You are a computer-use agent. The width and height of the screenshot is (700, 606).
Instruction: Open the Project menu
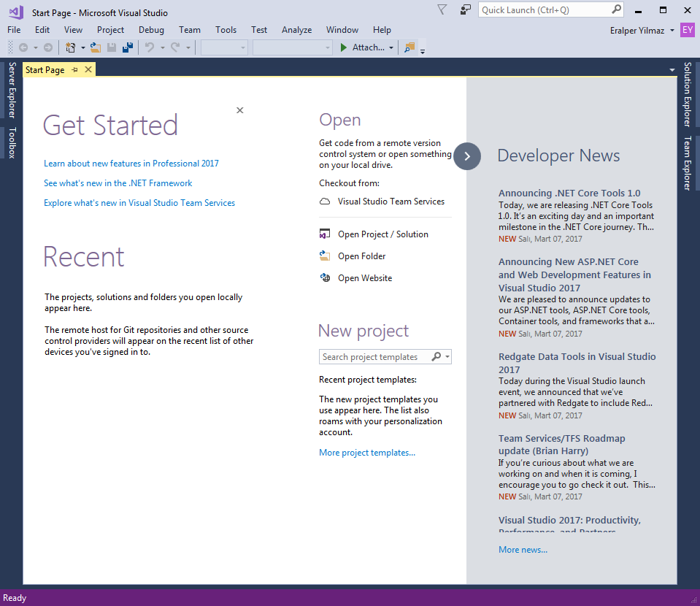110,30
